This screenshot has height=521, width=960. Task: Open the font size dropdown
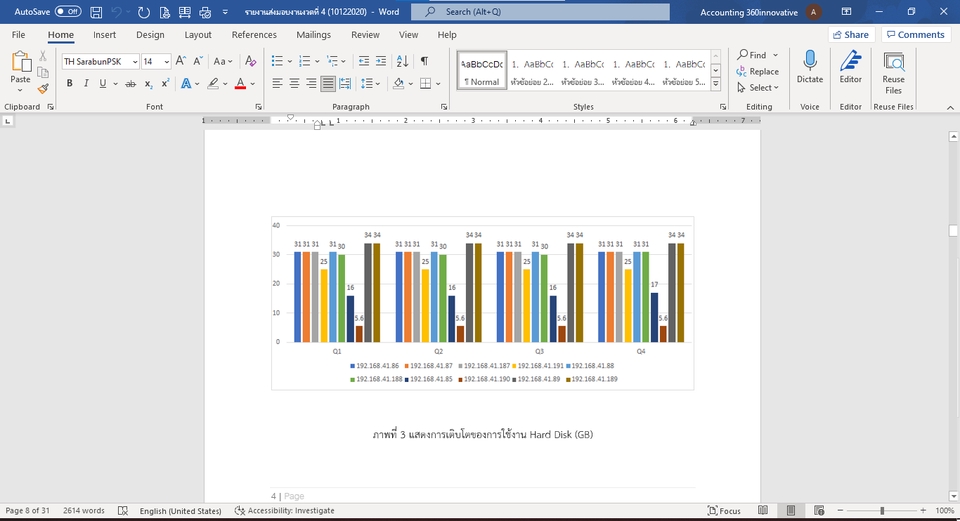coord(167,62)
